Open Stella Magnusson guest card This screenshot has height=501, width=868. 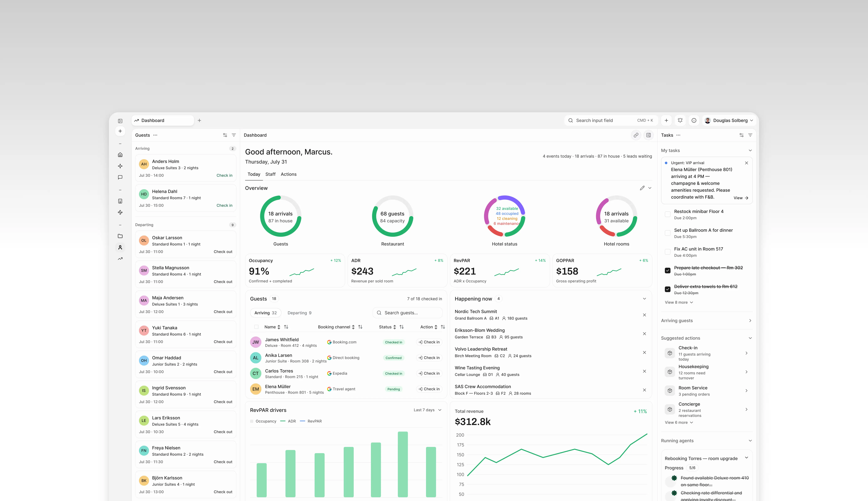point(186,274)
